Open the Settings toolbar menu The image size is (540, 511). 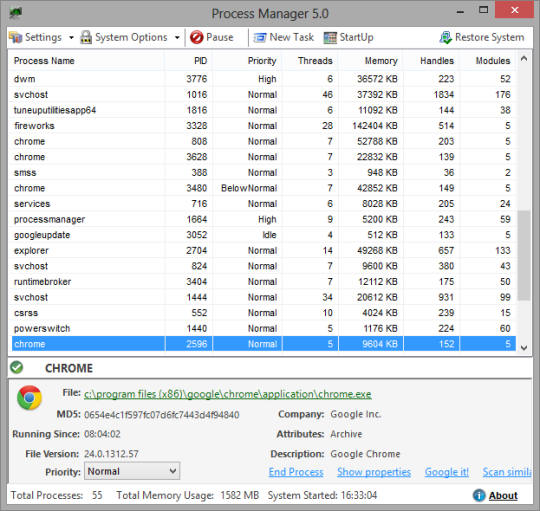coord(35,37)
